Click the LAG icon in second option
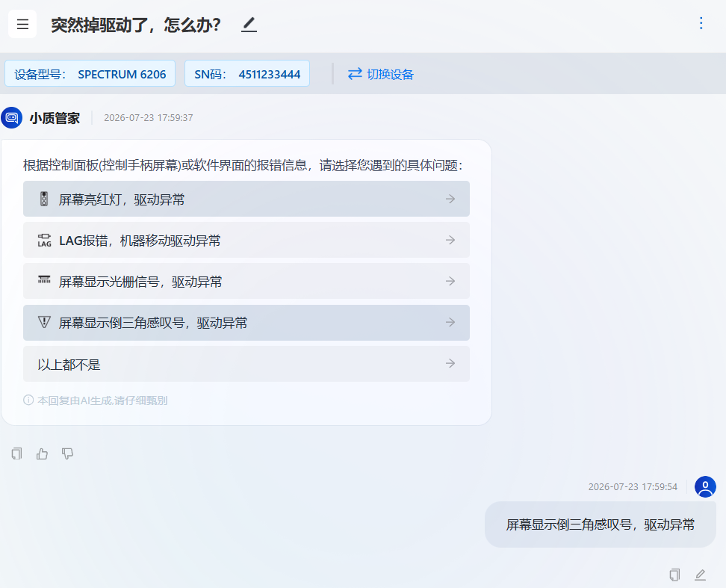 coord(45,241)
